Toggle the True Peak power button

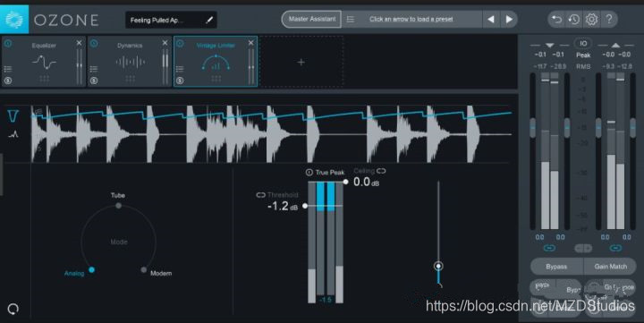(309, 173)
